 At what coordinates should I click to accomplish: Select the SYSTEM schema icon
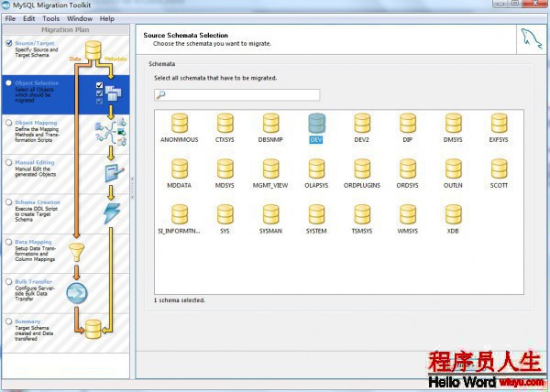(316, 214)
